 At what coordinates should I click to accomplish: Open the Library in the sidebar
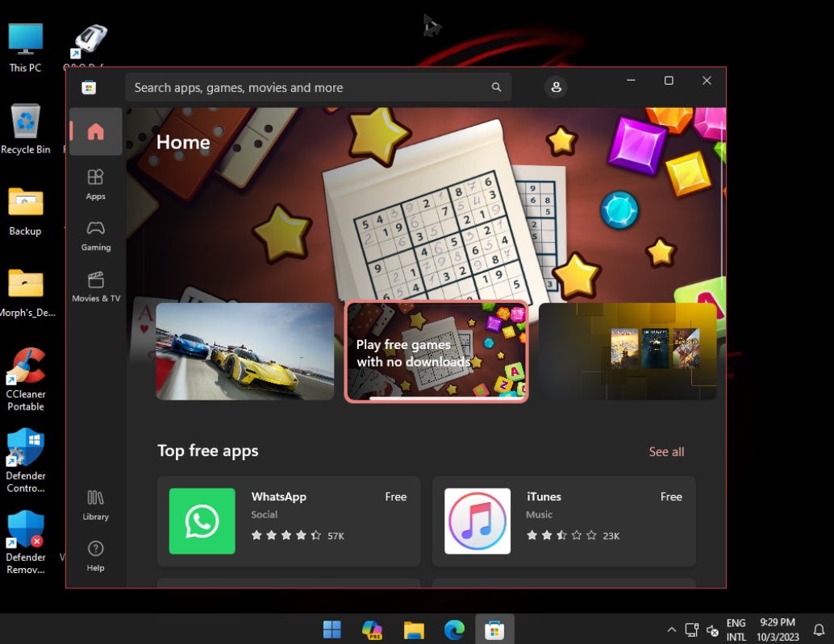click(x=96, y=505)
